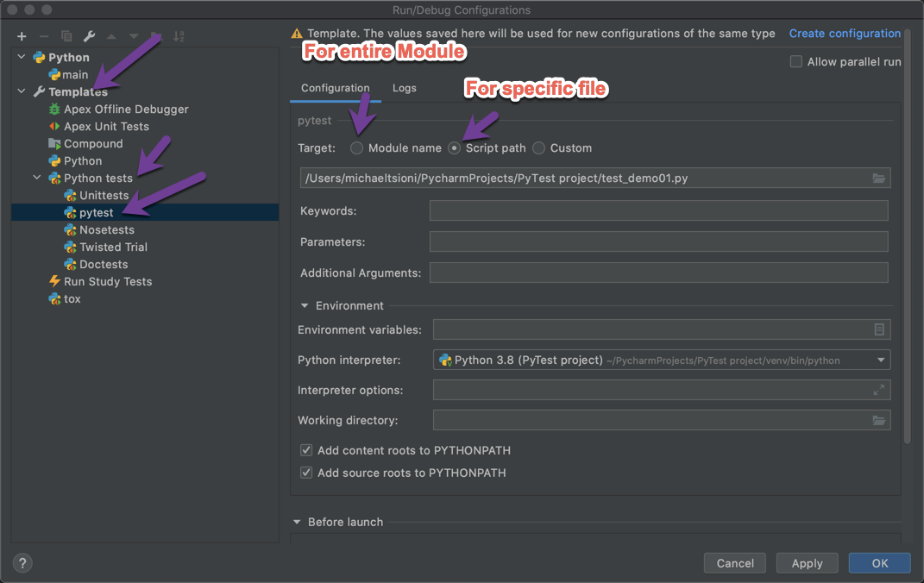
Task: Expand interpreter options field icon
Action: tap(878, 390)
